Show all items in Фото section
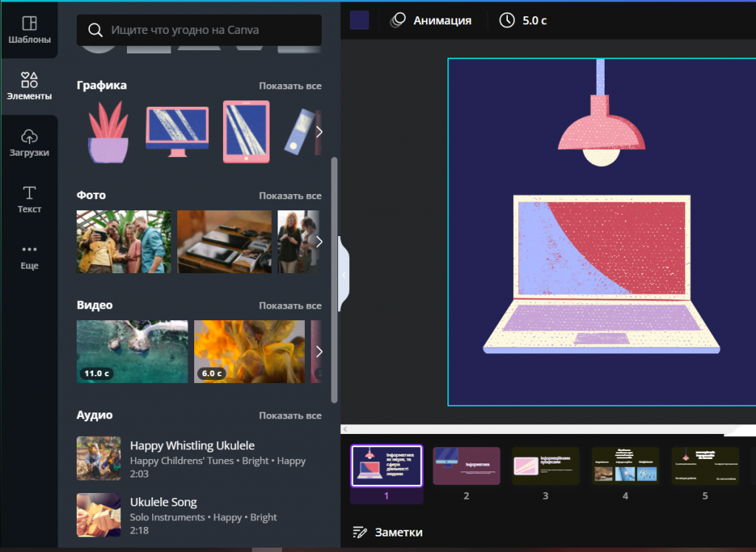The width and height of the screenshot is (756, 552). (x=289, y=196)
